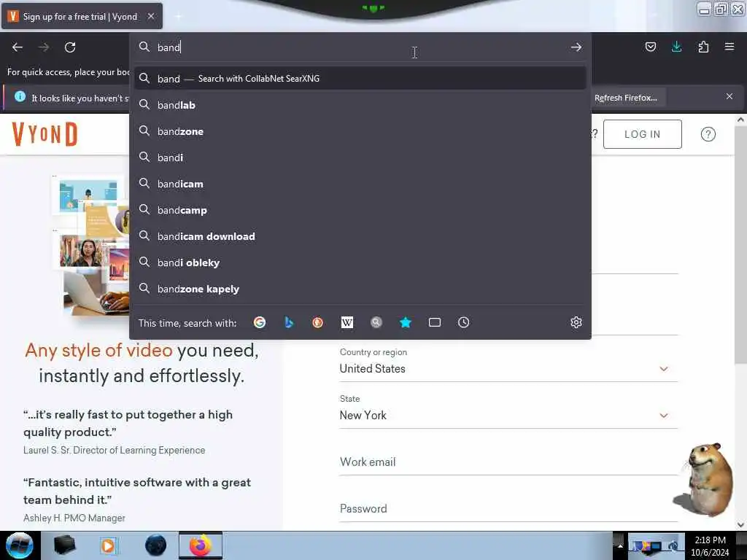Focus the Work email field

click(508, 462)
